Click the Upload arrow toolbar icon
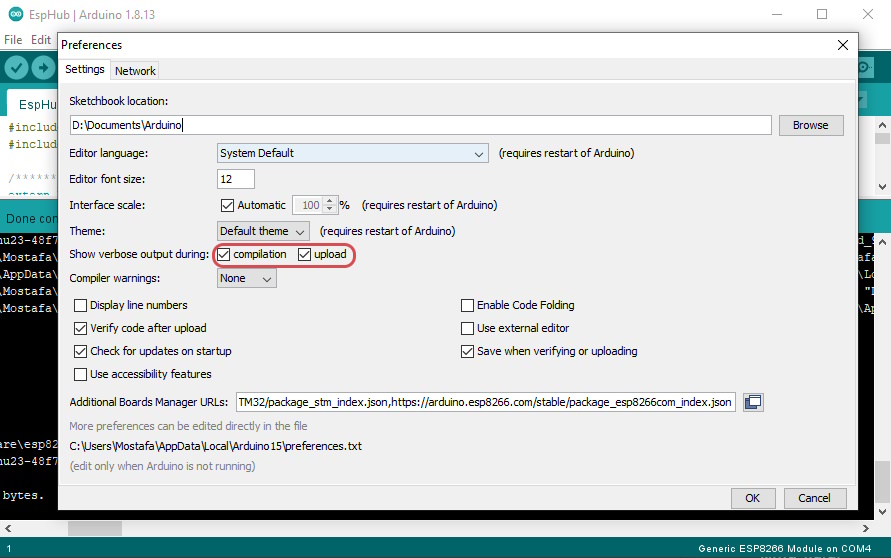The width and height of the screenshot is (891, 558). click(43, 68)
